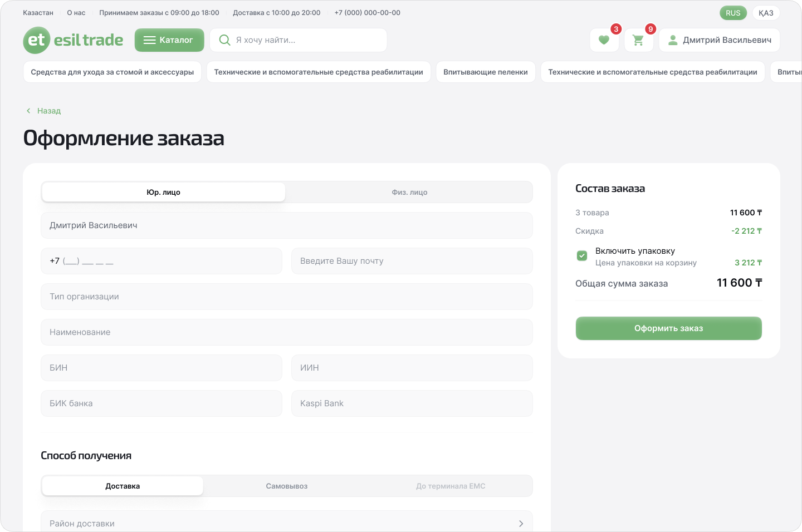Click the user profile avatar icon

tap(673, 40)
